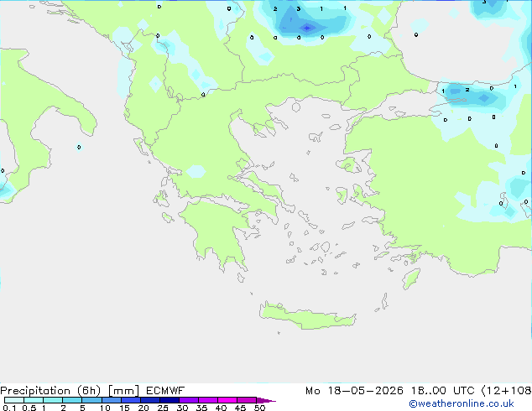
Task: Click legend scale label '0.1'
Action: click(x=9, y=408)
